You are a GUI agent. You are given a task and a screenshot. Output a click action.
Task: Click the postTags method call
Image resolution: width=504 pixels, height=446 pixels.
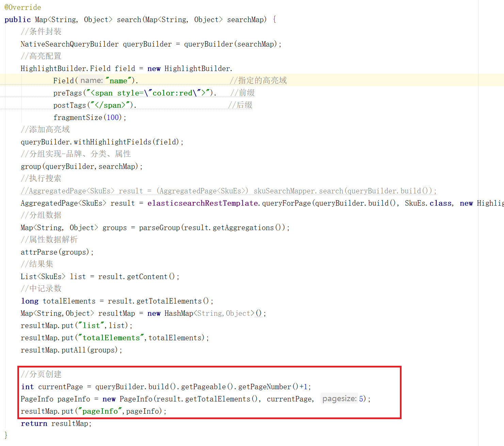coord(69,105)
